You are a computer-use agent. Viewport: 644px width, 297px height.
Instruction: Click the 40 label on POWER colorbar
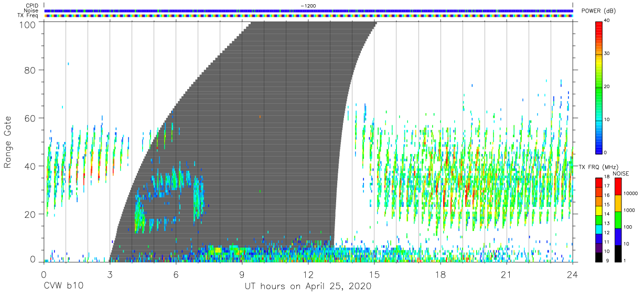coord(607,21)
